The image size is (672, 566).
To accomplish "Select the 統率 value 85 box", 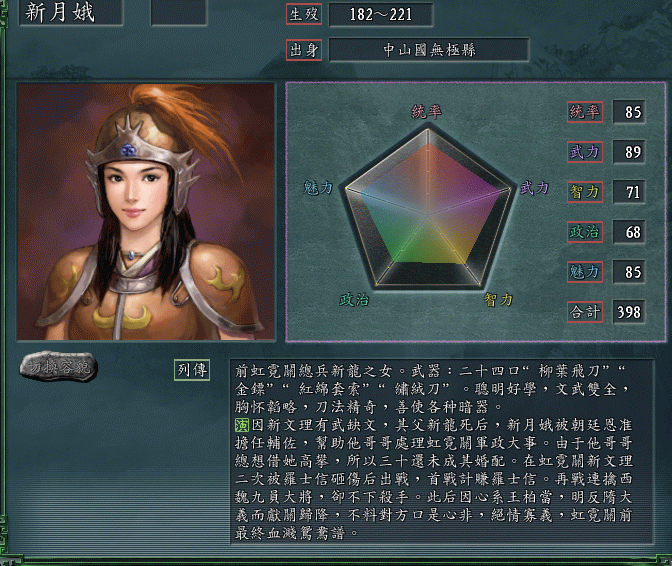I will [629, 112].
